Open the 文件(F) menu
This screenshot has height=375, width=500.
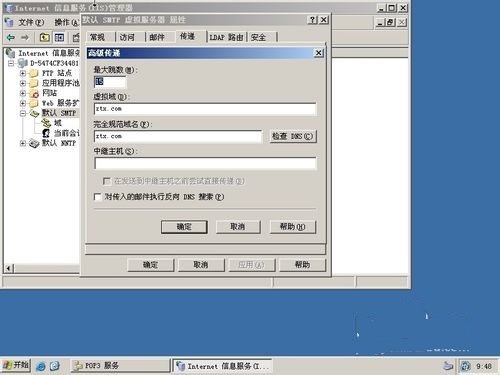[31, 23]
